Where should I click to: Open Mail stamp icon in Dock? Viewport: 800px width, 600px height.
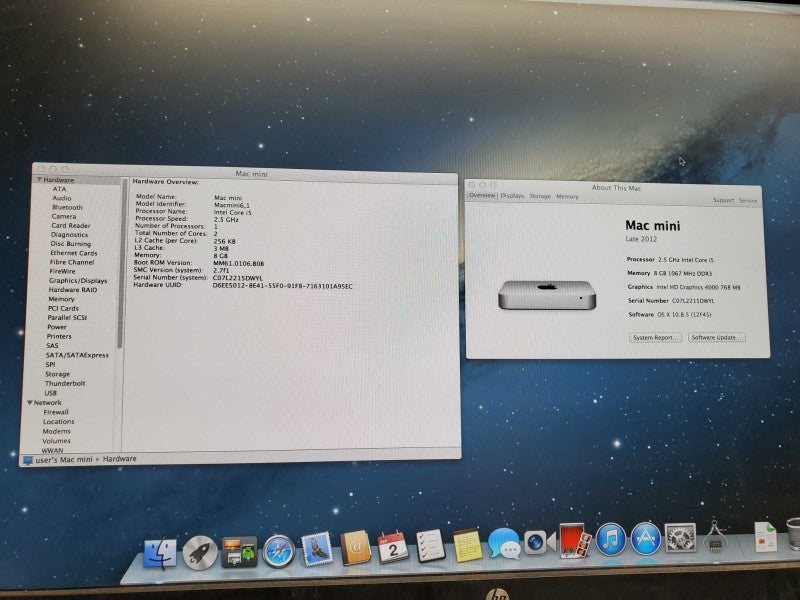coord(317,549)
